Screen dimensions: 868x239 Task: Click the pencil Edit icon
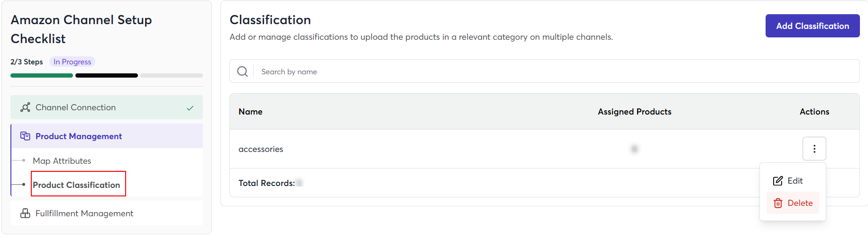click(x=778, y=181)
